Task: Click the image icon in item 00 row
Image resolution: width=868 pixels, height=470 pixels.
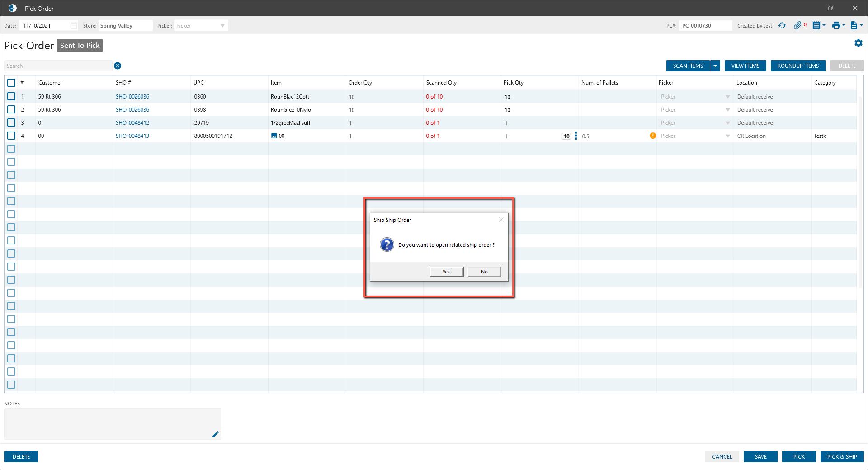Action: click(274, 136)
